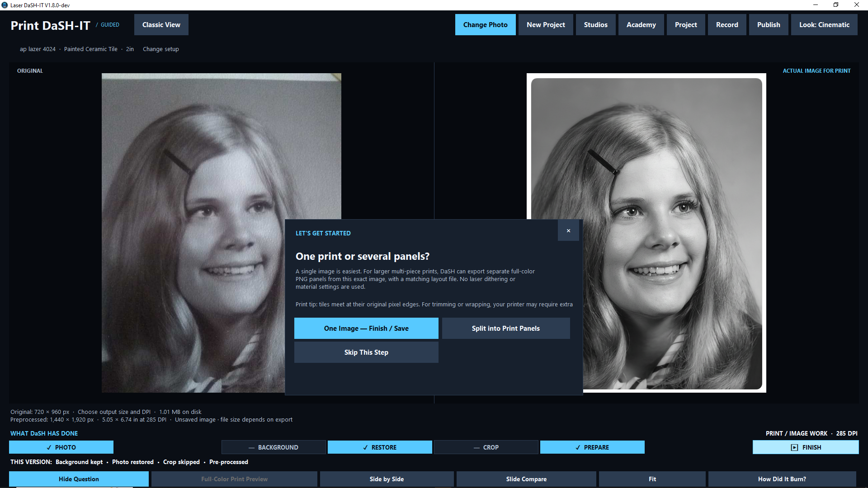Click the Fit view button
The image size is (868, 488).
coord(652,479)
